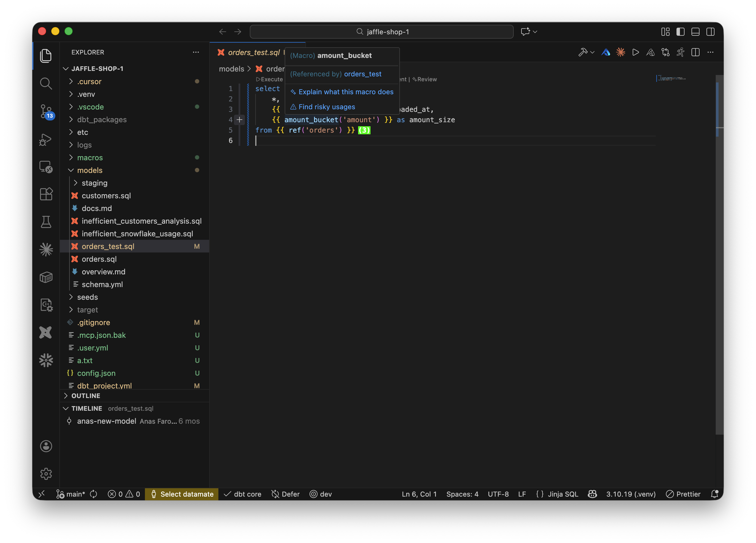756x543 pixels.
Task: Expand the staging folder
Action: [134, 183]
